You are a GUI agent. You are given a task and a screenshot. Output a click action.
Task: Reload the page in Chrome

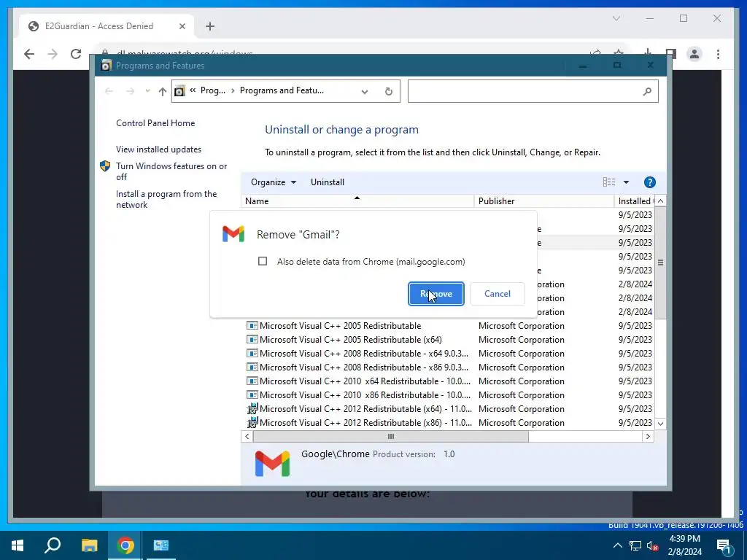pyautogui.click(x=76, y=54)
